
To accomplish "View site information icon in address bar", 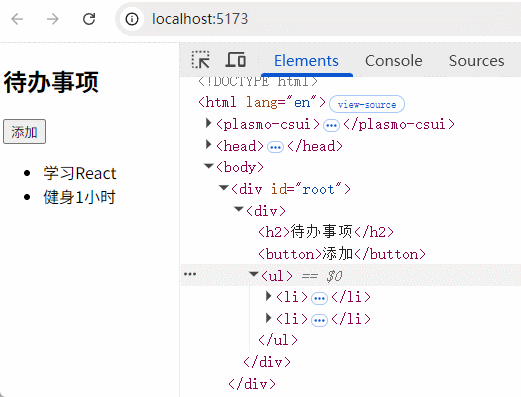I will point(132,19).
